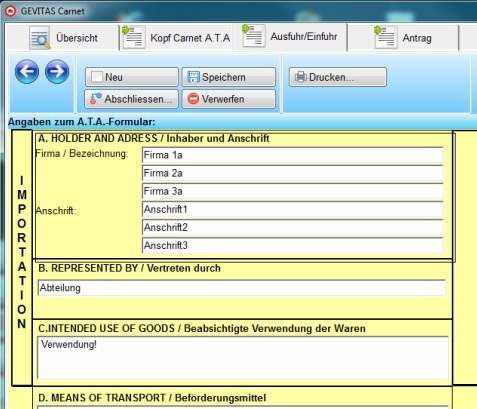
Task: Save the form with Speichern
Action: click(229, 77)
